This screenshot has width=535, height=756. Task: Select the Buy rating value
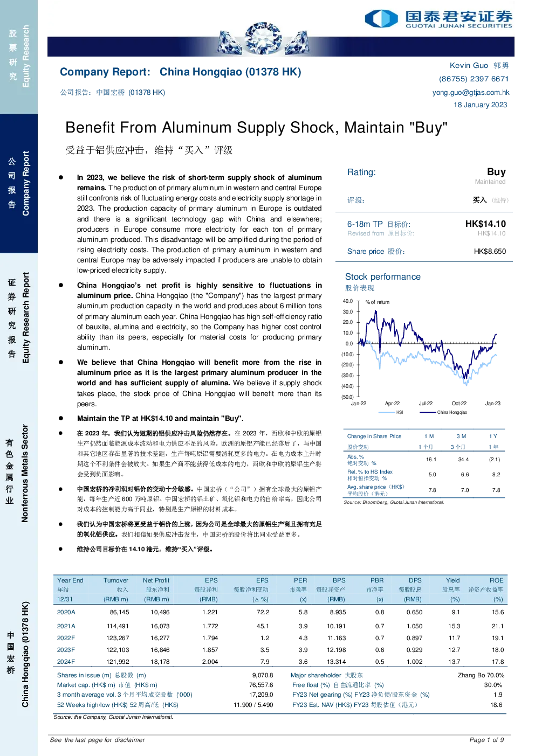pyautogui.click(x=496, y=172)
